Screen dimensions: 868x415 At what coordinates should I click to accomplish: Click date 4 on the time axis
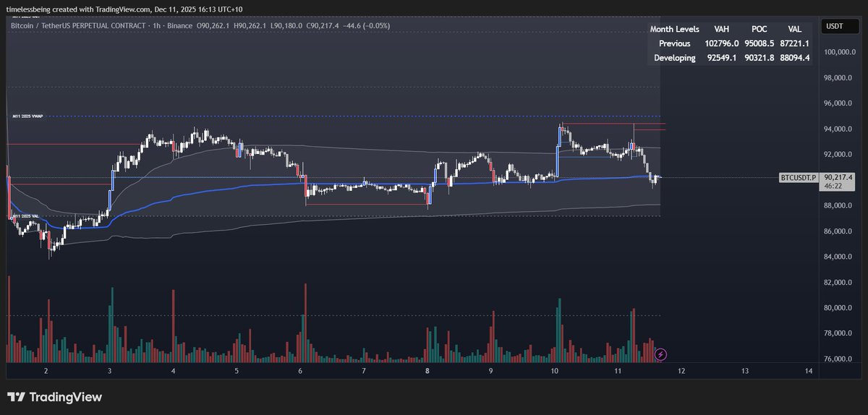pos(173,371)
